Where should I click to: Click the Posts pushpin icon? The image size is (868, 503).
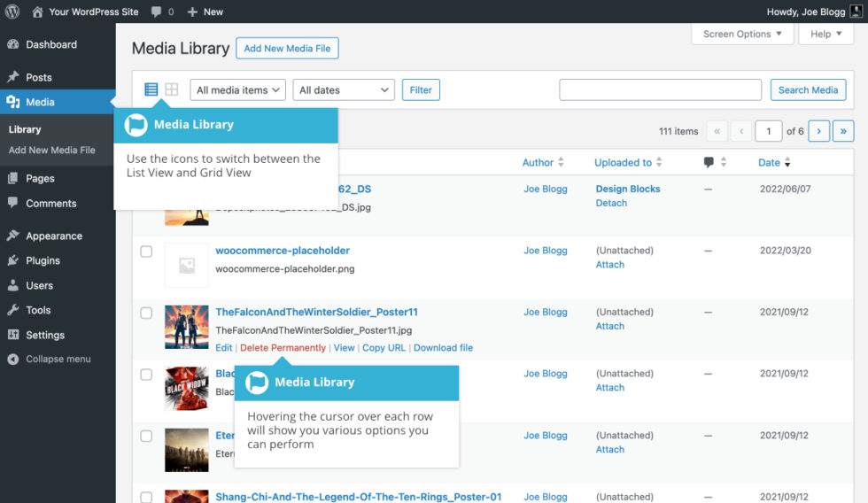[x=13, y=77]
